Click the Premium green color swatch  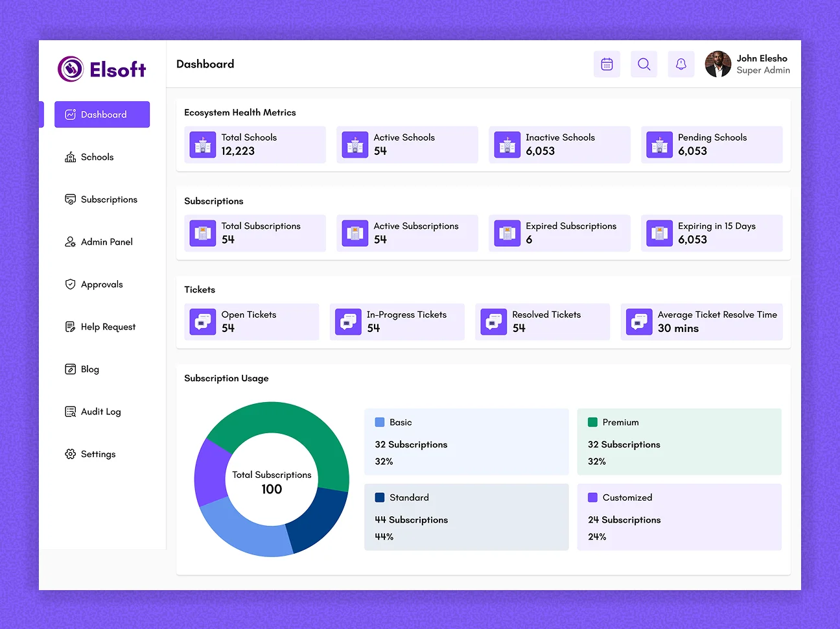coord(592,422)
